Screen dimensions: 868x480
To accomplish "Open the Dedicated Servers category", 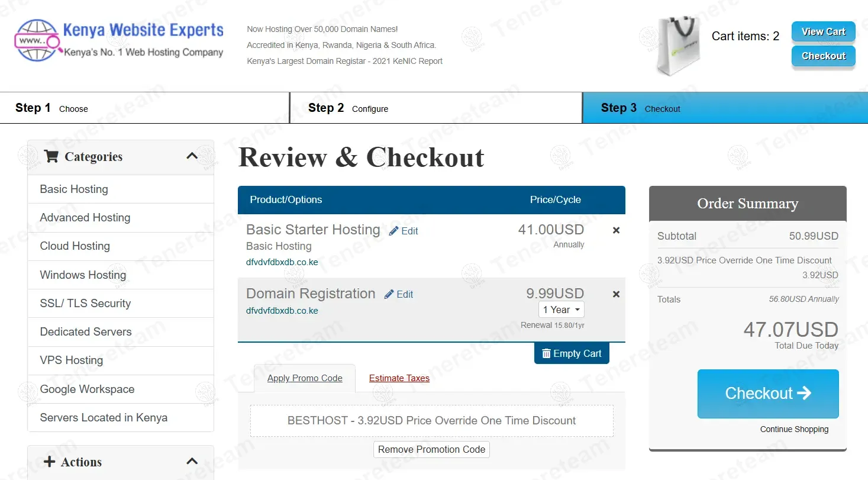I will 121,332.
